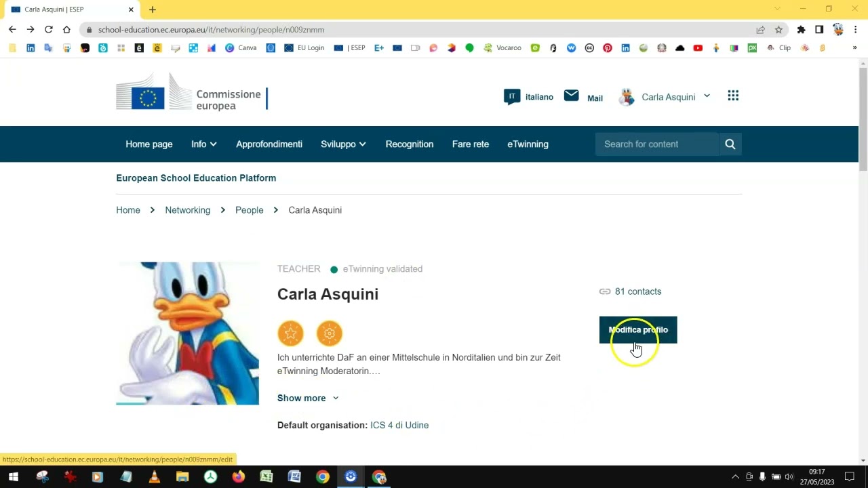This screenshot has width=868, height=488.
Task: Open the Creative Commons bookmark icon
Action: tap(589, 47)
